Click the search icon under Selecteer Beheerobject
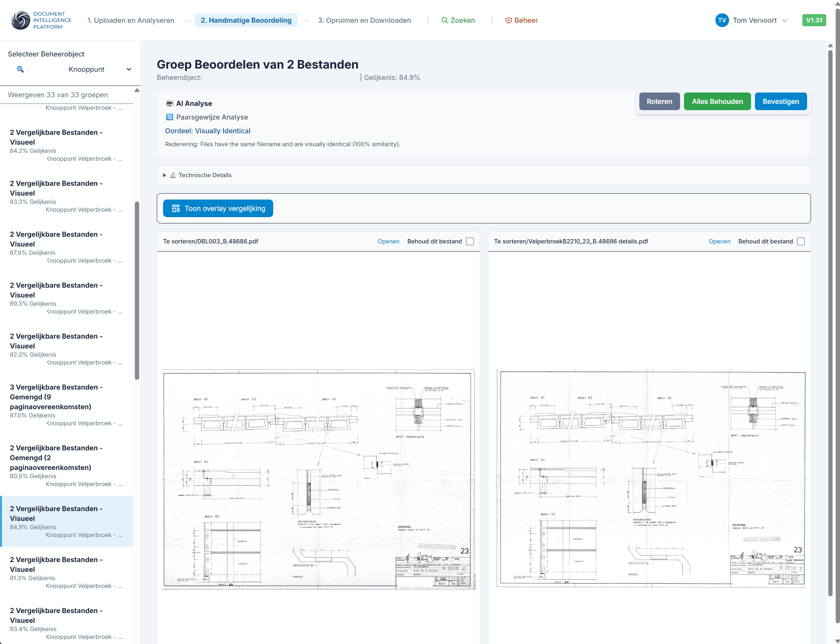 pyautogui.click(x=20, y=69)
